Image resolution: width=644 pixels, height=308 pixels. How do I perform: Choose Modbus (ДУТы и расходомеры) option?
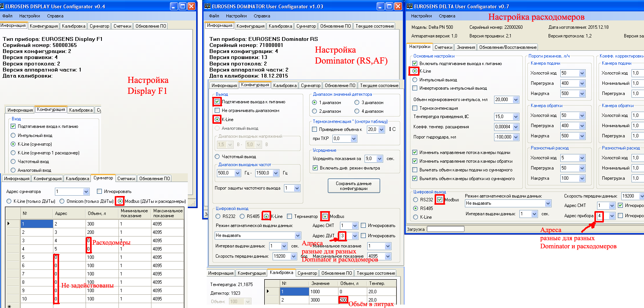pos(120,201)
